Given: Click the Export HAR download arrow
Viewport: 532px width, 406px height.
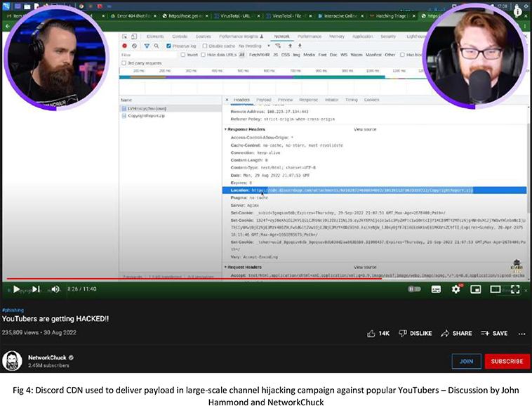Looking at the screenshot, I should (300, 46).
